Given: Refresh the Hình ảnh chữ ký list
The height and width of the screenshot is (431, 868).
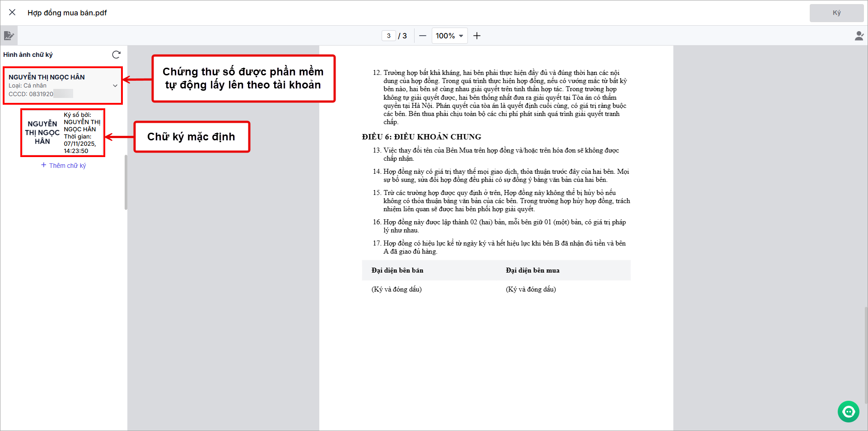Looking at the screenshot, I should click(x=116, y=55).
